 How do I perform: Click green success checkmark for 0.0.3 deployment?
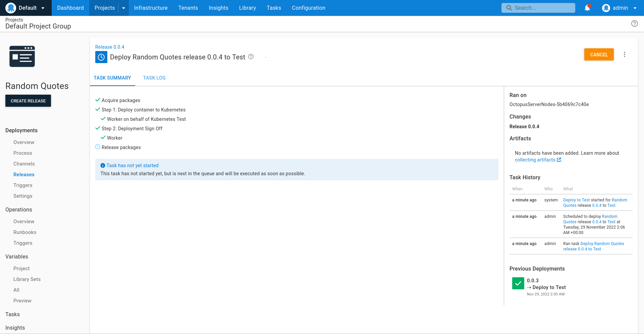pyautogui.click(x=518, y=283)
